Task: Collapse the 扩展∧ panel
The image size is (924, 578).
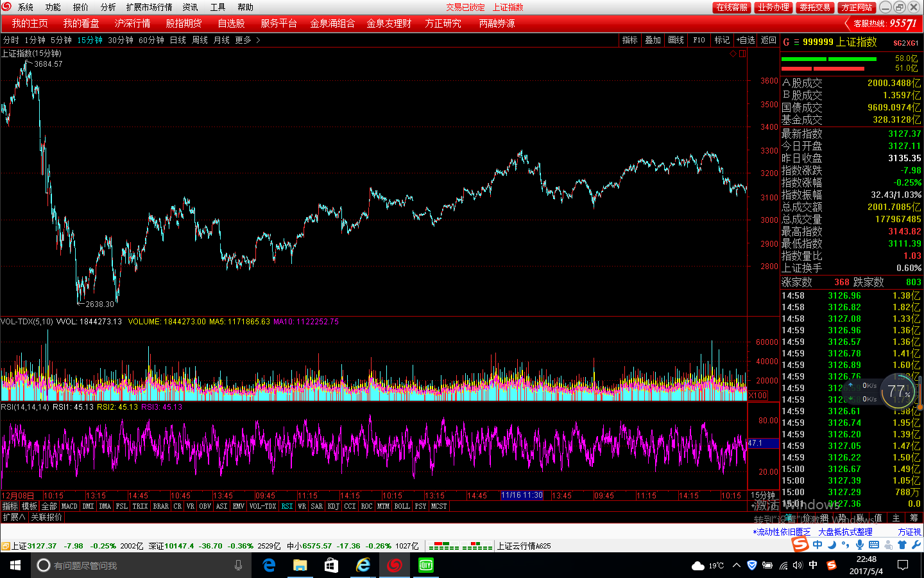Action: [13, 518]
